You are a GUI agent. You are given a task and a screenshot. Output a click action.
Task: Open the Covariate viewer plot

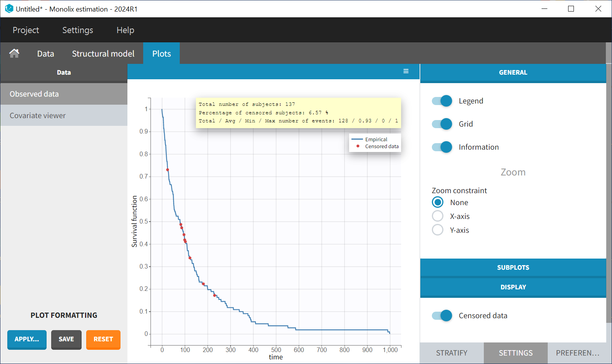point(38,115)
